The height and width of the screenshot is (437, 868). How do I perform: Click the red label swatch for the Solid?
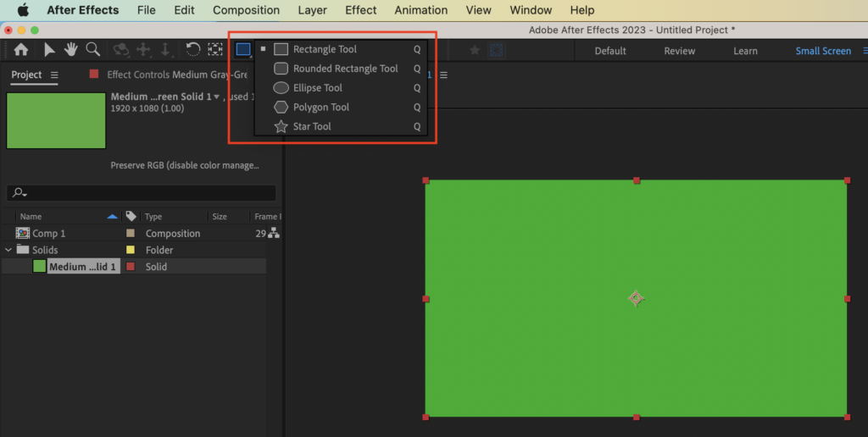click(x=131, y=267)
